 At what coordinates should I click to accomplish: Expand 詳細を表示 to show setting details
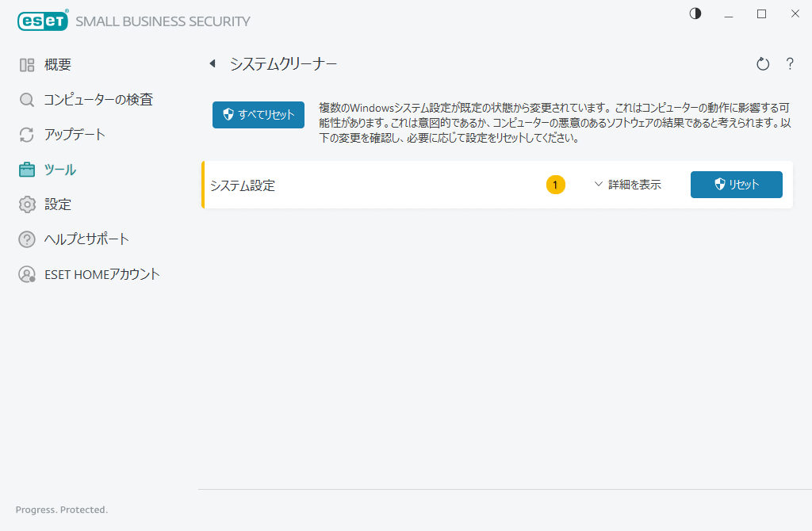tap(634, 184)
